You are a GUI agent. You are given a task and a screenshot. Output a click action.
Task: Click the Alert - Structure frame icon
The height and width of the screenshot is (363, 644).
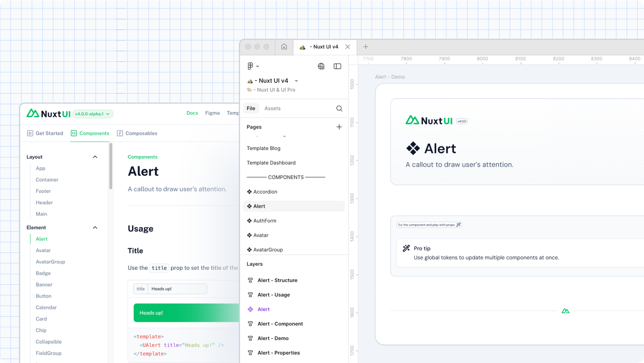coord(251,280)
